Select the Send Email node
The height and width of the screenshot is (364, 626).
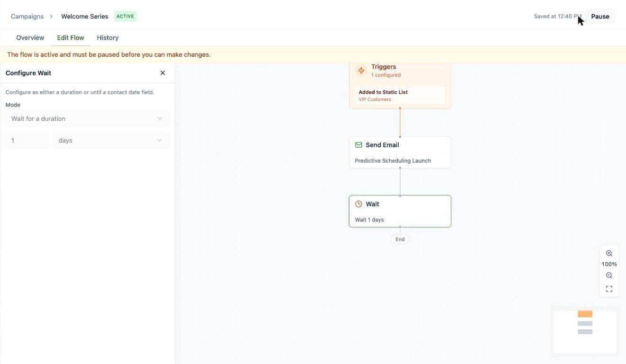coord(400,152)
